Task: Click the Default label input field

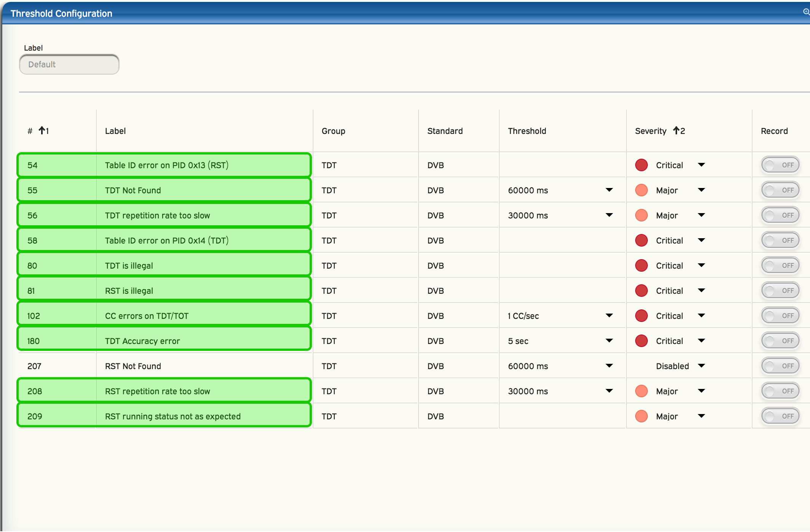Action: (69, 64)
